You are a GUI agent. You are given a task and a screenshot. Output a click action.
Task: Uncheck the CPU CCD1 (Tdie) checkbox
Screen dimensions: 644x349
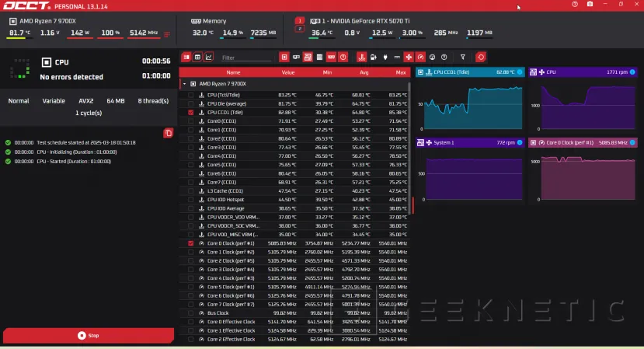click(x=190, y=112)
